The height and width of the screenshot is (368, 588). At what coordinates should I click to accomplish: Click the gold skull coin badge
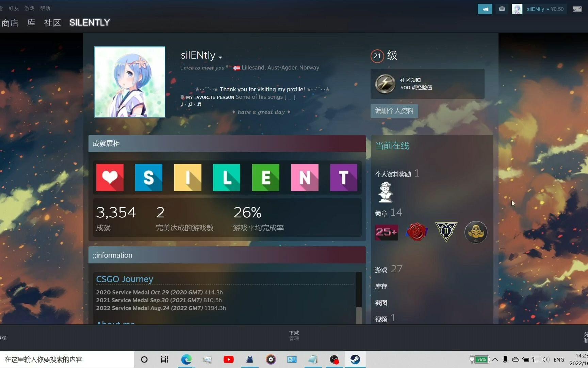coord(476,232)
